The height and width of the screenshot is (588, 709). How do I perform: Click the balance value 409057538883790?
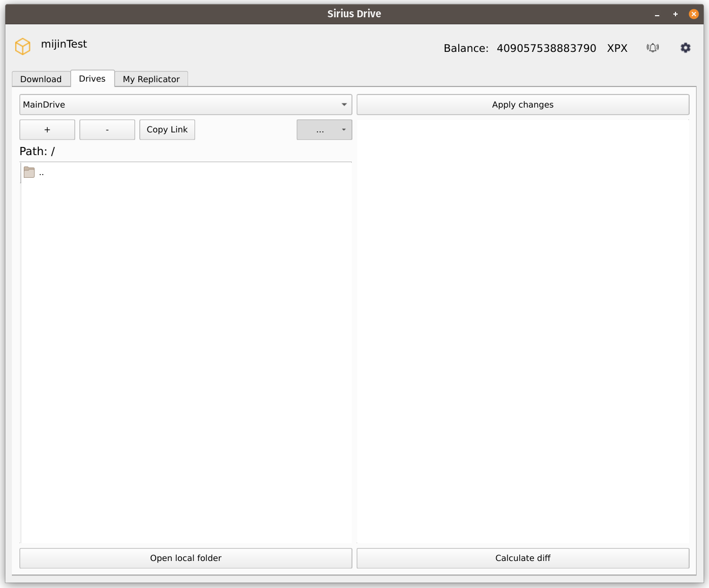546,48
